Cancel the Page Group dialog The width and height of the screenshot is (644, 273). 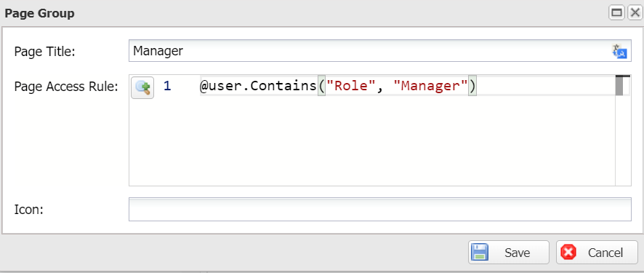(597, 252)
